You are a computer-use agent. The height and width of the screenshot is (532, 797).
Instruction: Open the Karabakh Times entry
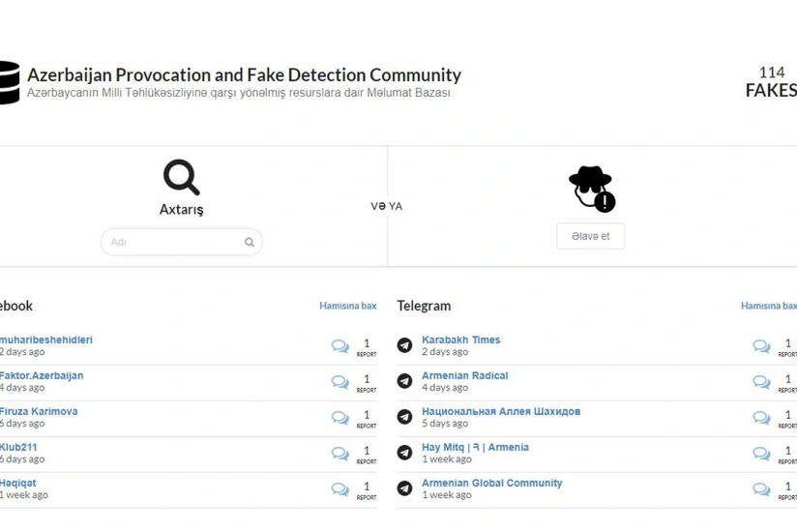pyautogui.click(x=461, y=340)
